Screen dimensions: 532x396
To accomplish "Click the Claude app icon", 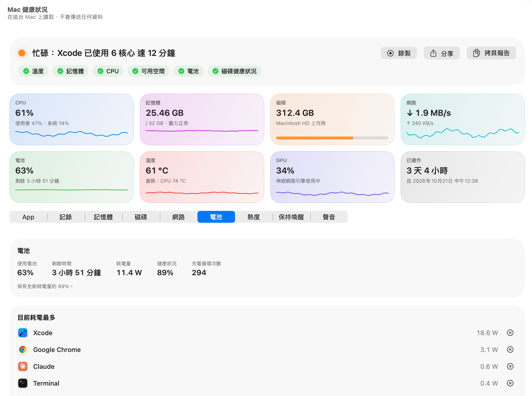I will click(x=23, y=366).
